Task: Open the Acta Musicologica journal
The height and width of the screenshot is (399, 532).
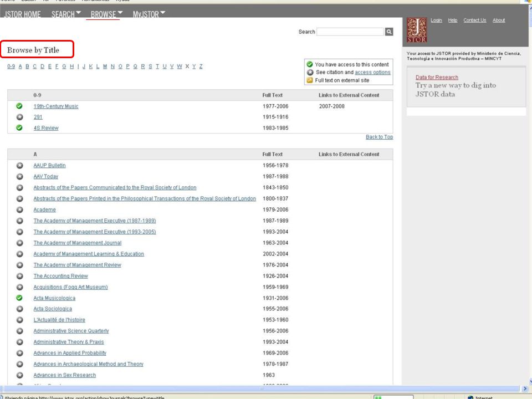Action: pos(55,298)
